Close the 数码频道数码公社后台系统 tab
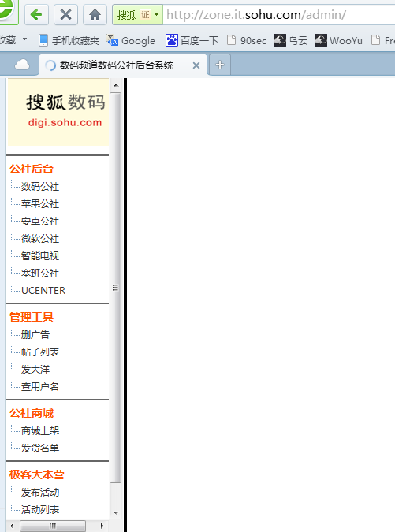The height and width of the screenshot is (532, 395). tap(196, 65)
